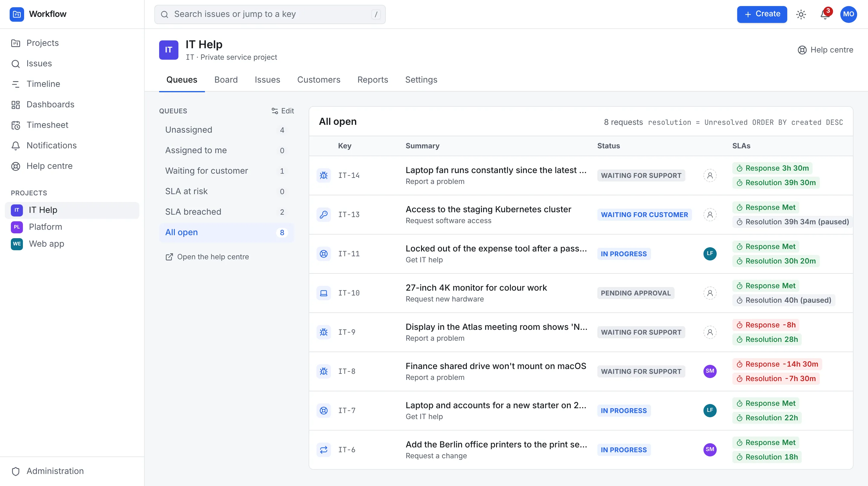Select the Unassigned queue
868x486 pixels.
click(x=226, y=130)
